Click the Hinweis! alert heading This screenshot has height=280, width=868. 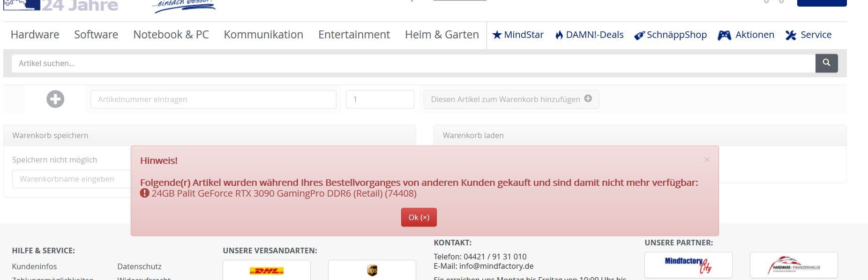coord(159,161)
